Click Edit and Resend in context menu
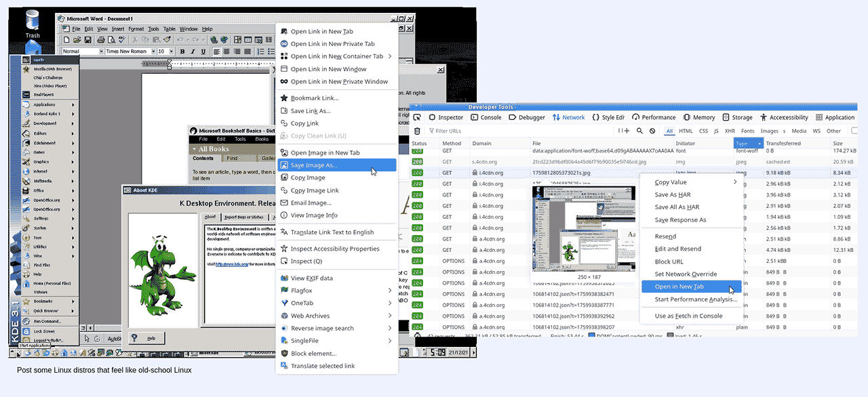This screenshot has height=397, width=868. [692, 249]
